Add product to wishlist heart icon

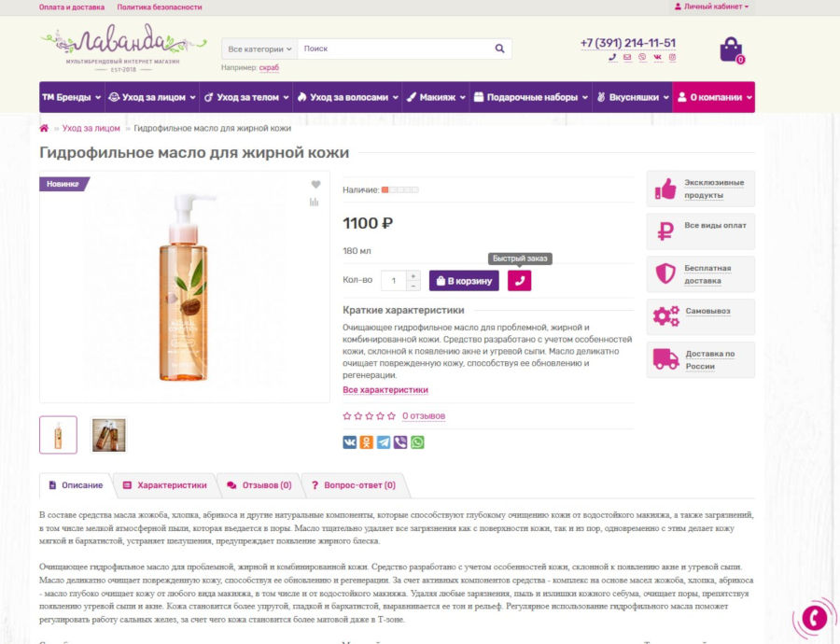tap(315, 184)
